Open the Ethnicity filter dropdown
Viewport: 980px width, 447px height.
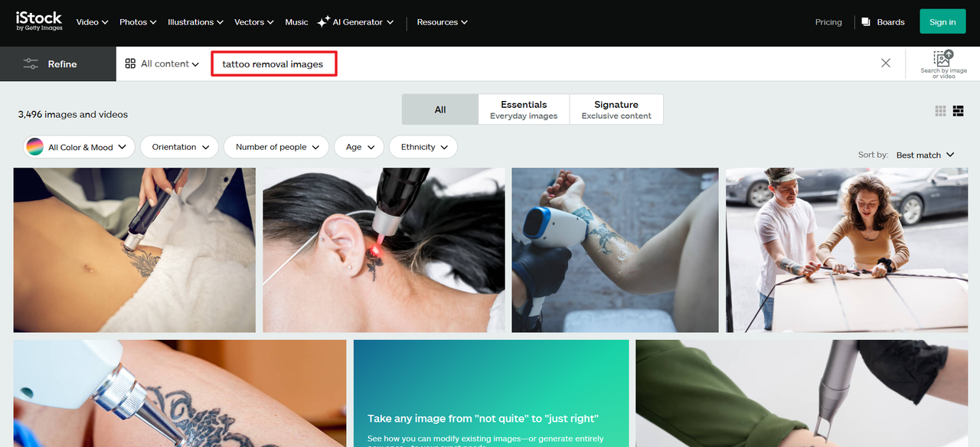click(x=423, y=147)
